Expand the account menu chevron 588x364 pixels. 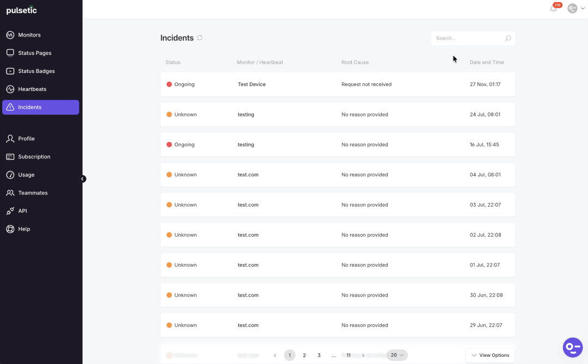[x=583, y=9]
